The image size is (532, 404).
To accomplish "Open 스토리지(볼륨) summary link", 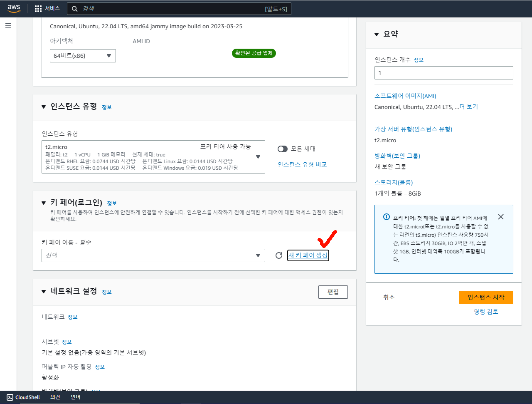I will pyautogui.click(x=394, y=182).
